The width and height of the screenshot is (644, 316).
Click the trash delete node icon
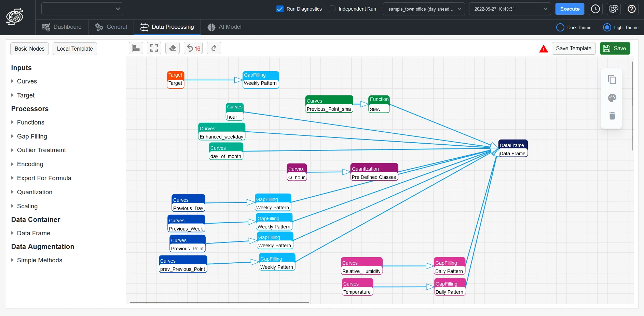point(612,116)
